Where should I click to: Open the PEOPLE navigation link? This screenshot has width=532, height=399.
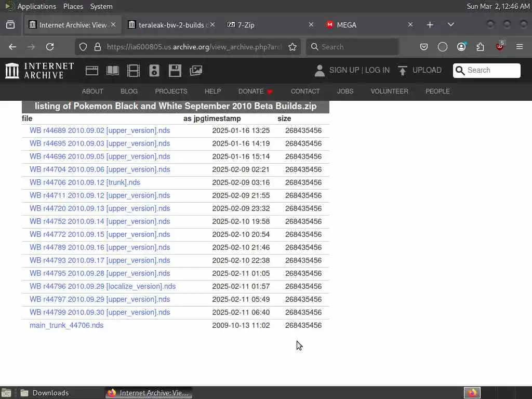437,91
